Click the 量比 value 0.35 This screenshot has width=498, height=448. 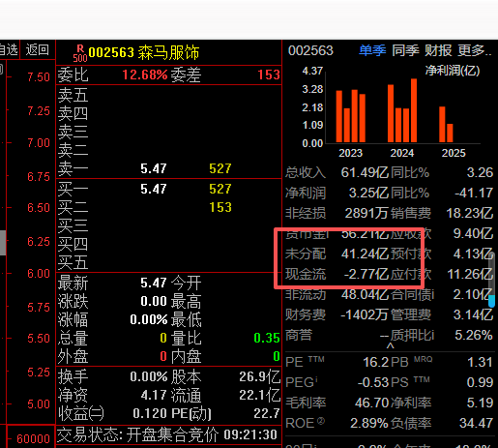click(x=267, y=338)
